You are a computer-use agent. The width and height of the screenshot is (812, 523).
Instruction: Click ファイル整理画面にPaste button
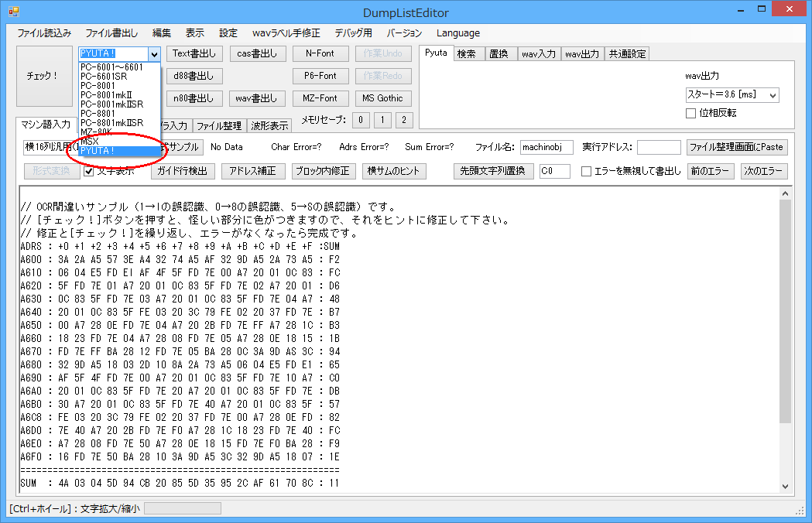click(737, 147)
